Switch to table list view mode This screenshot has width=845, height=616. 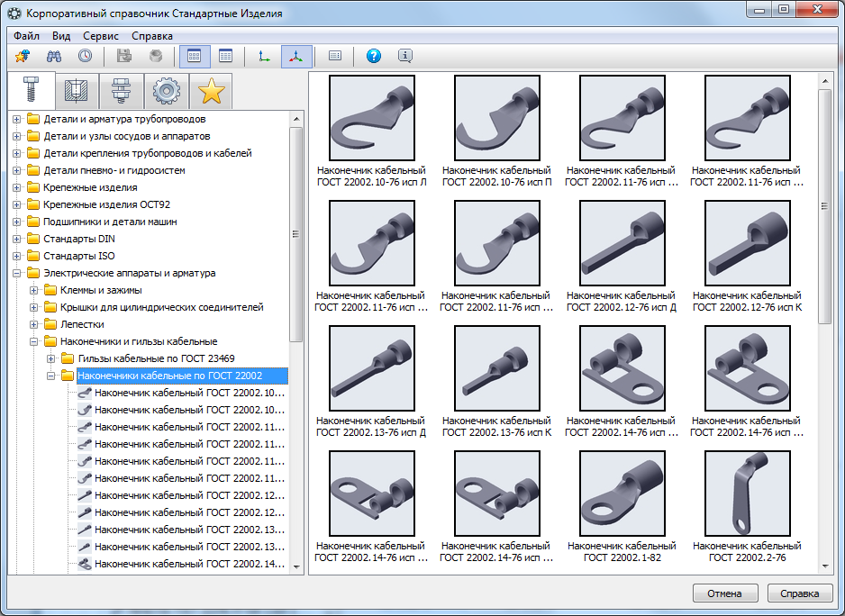(226, 56)
